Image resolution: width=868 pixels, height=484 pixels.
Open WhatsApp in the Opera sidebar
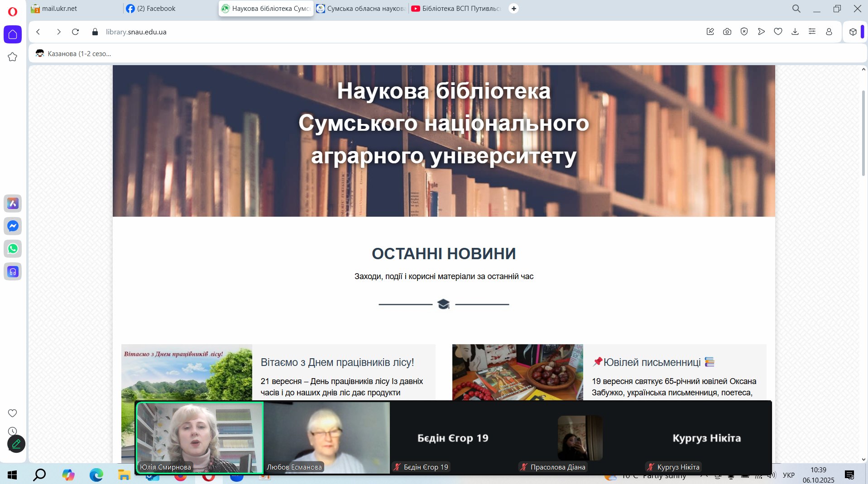point(13,248)
